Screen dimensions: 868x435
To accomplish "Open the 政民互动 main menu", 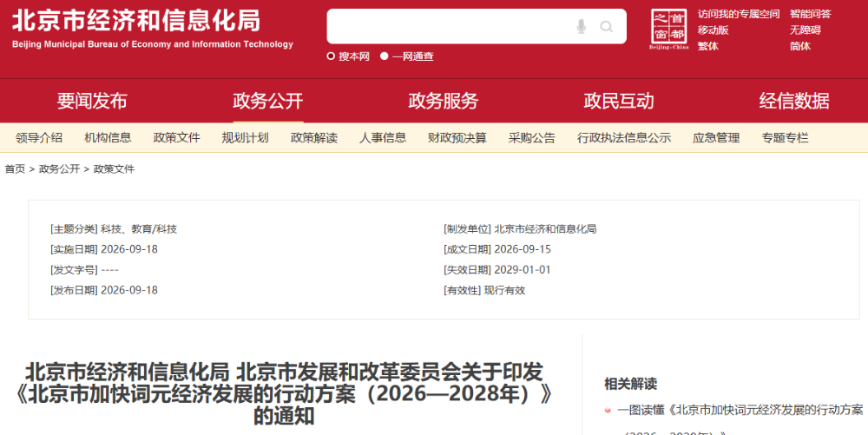I will (x=619, y=101).
